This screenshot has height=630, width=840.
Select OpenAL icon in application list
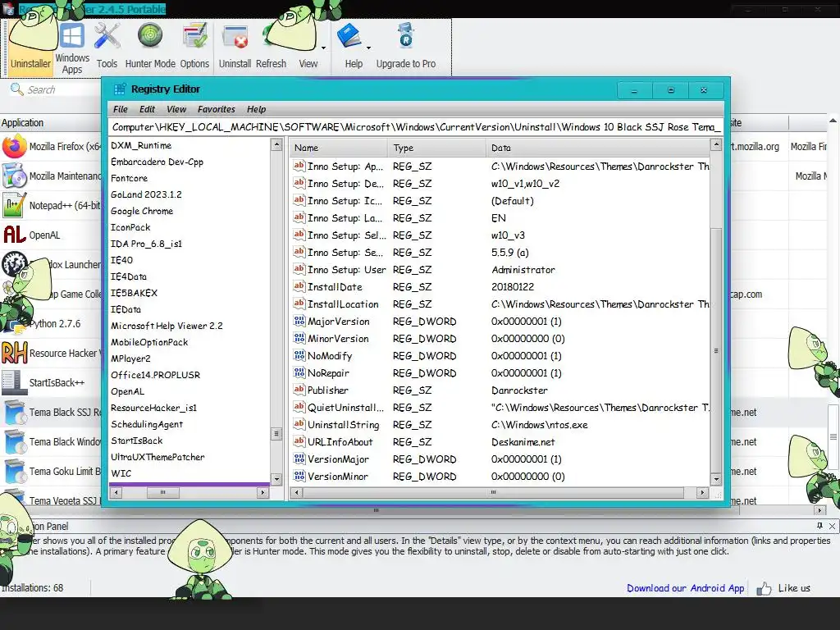click(15, 235)
